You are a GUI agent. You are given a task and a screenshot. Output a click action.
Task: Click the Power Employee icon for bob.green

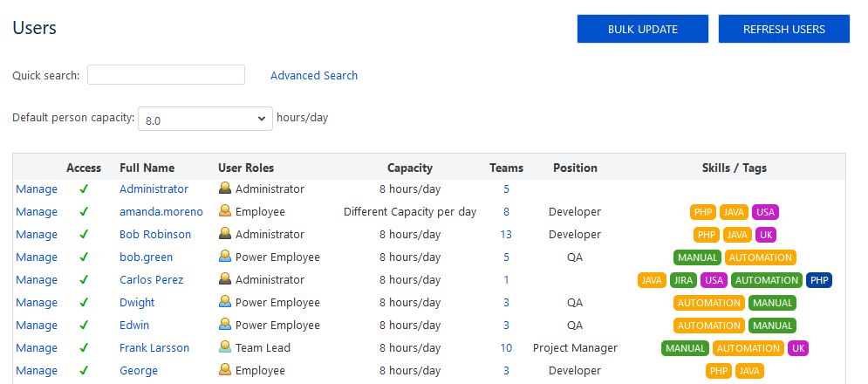point(225,257)
